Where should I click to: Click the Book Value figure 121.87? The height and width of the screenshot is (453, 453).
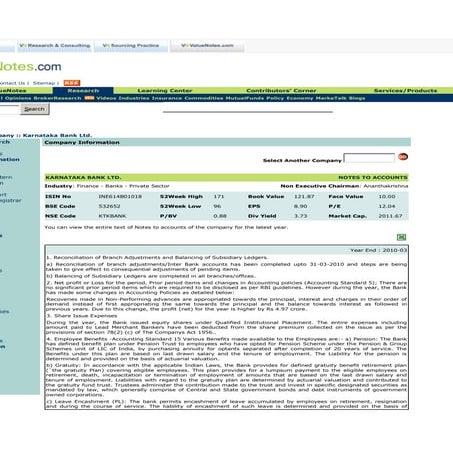pos(304,196)
